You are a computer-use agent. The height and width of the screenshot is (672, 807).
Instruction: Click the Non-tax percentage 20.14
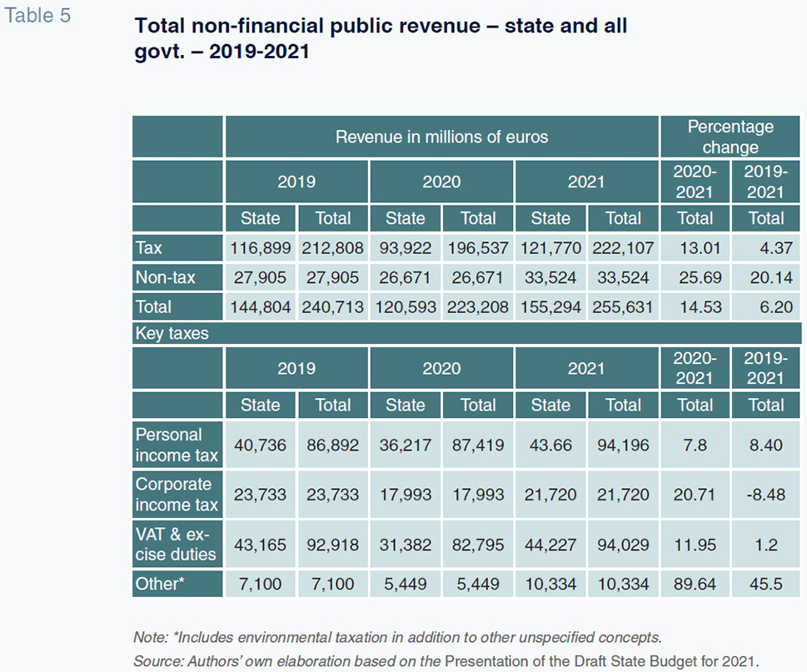click(771, 277)
